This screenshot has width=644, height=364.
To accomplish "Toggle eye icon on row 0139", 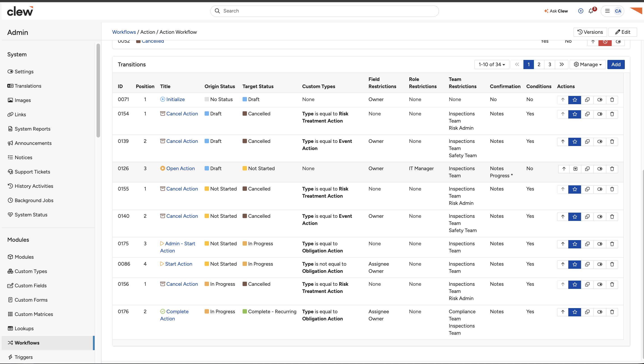I will tap(600, 142).
